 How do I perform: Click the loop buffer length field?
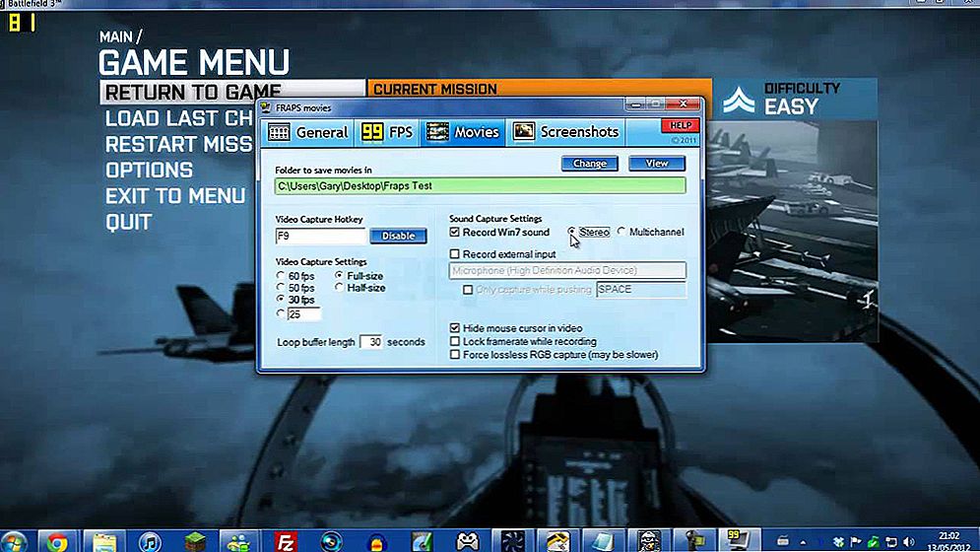(372, 342)
